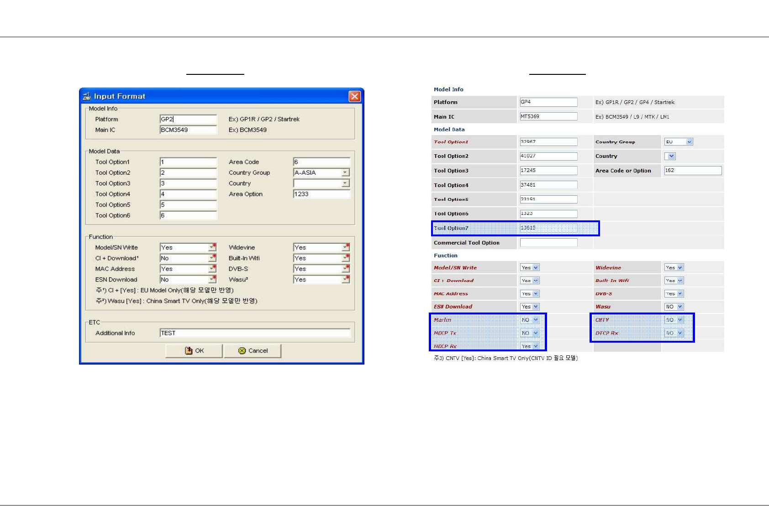The width and height of the screenshot is (769, 532).
Task: Click the 'Input Format' title text
Action: coord(120,96)
